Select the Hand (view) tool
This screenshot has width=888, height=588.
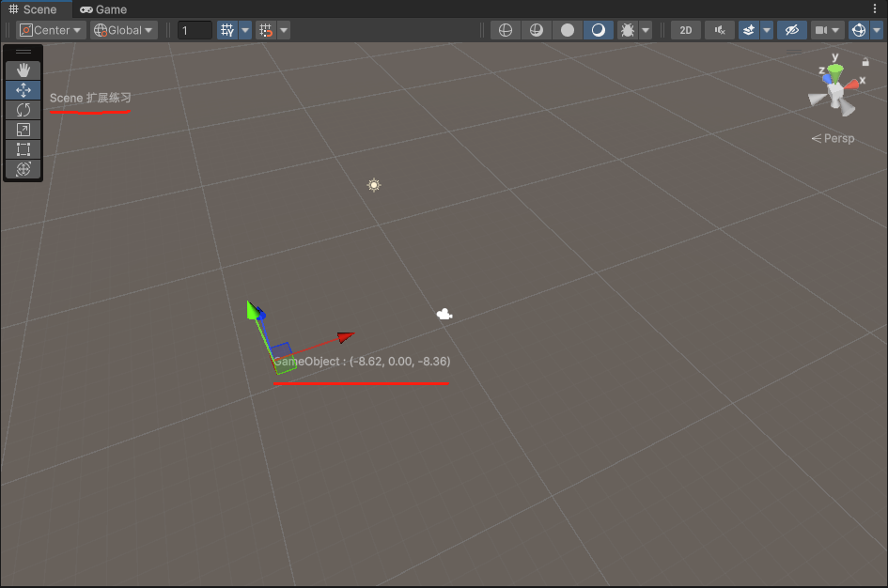tap(23, 70)
